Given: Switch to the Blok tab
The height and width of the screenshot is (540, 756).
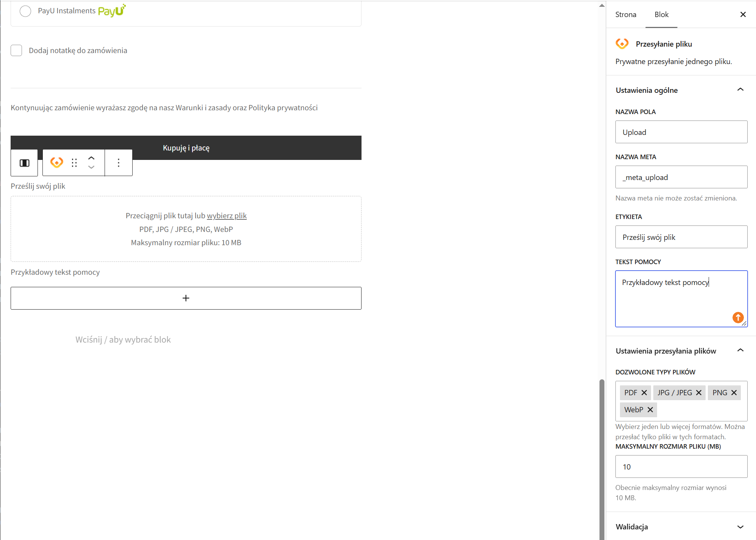Looking at the screenshot, I should click(661, 14).
